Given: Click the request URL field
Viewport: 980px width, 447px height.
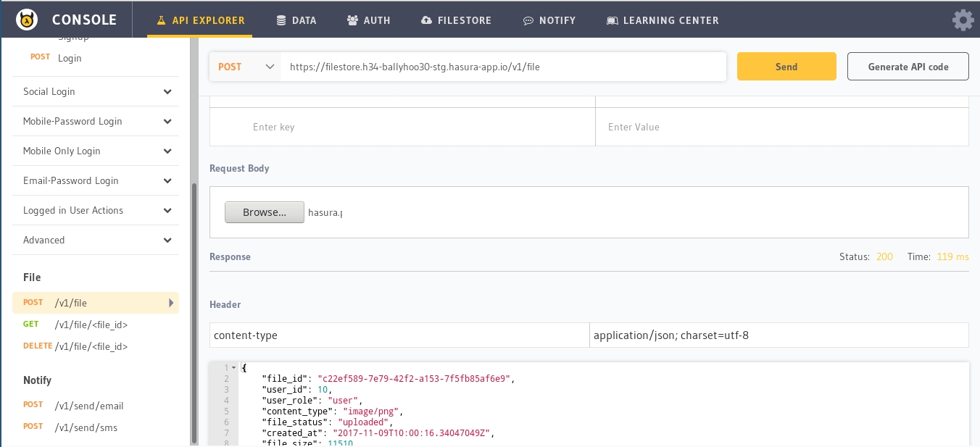Looking at the screenshot, I should [x=504, y=67].
